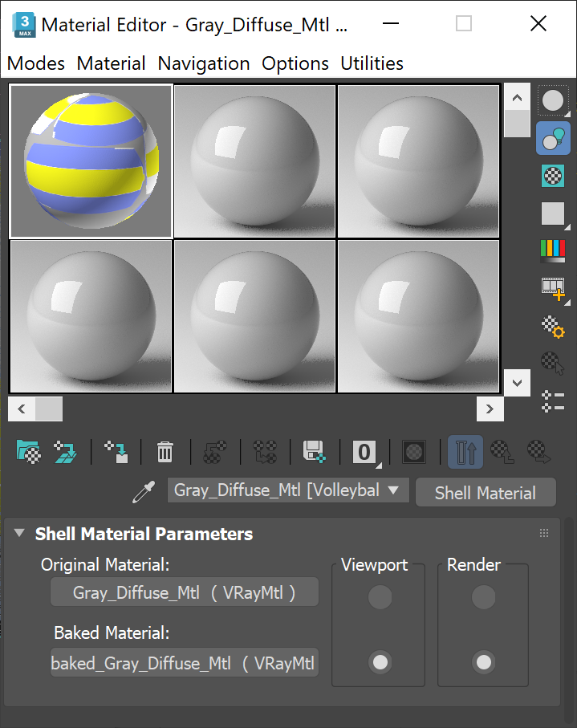577x728 pixels.
Task: Click the Shell Material type button
Action: (486, 492)
